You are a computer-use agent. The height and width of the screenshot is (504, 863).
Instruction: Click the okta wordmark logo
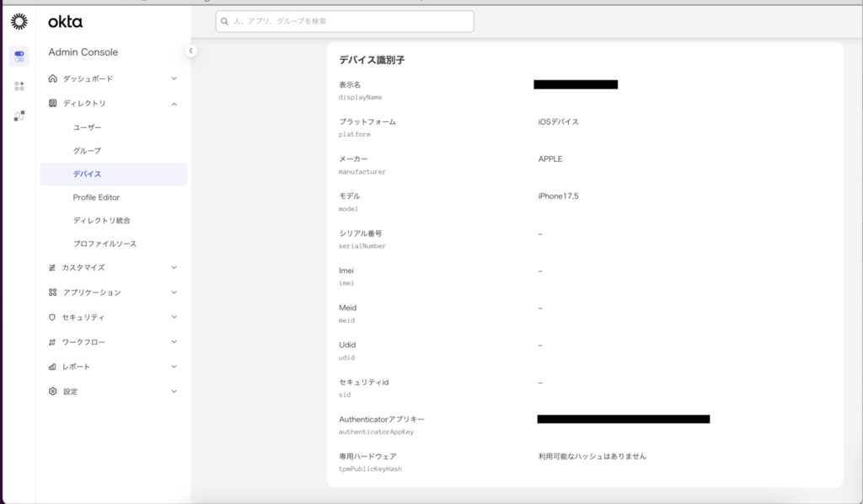tap(66, 21)
